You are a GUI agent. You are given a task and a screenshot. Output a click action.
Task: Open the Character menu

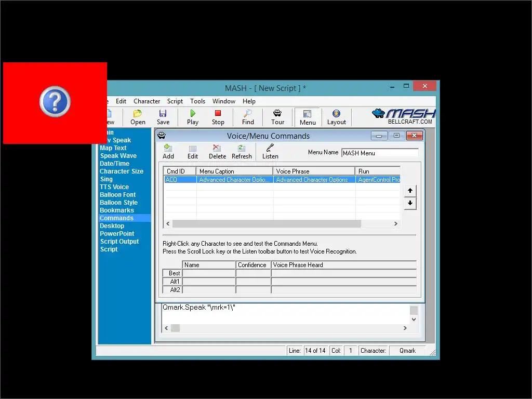(147, 101)
